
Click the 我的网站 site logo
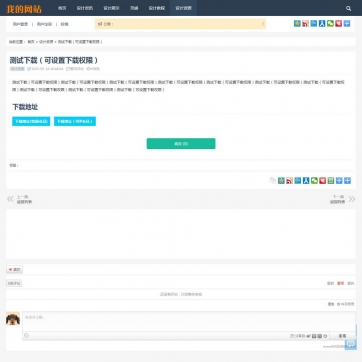tap(24, 9)
